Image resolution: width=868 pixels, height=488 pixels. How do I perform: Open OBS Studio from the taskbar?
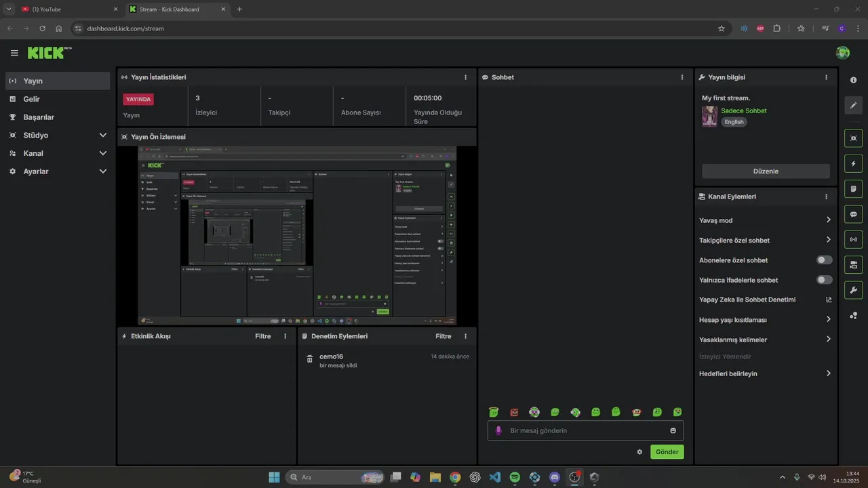coord(574,477)
